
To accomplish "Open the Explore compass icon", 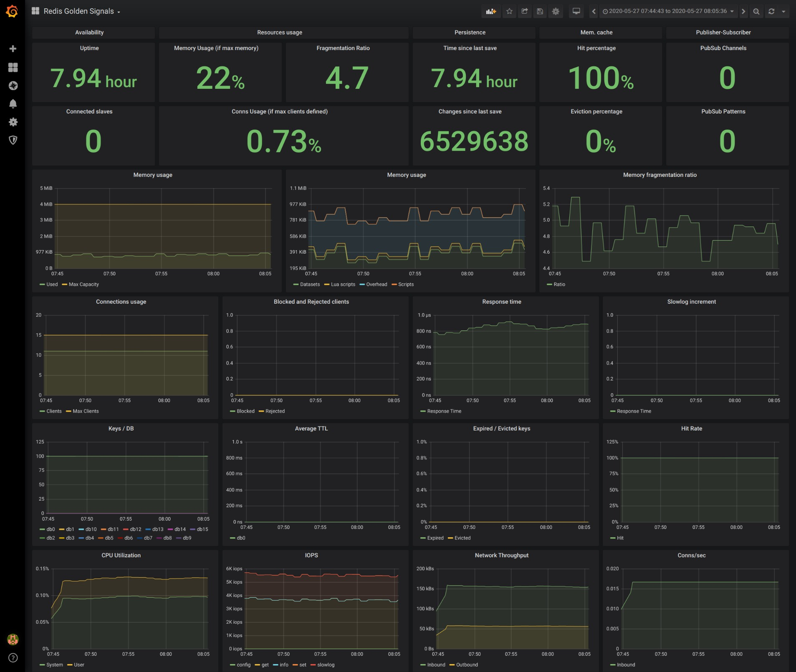I will click(13, 86).
